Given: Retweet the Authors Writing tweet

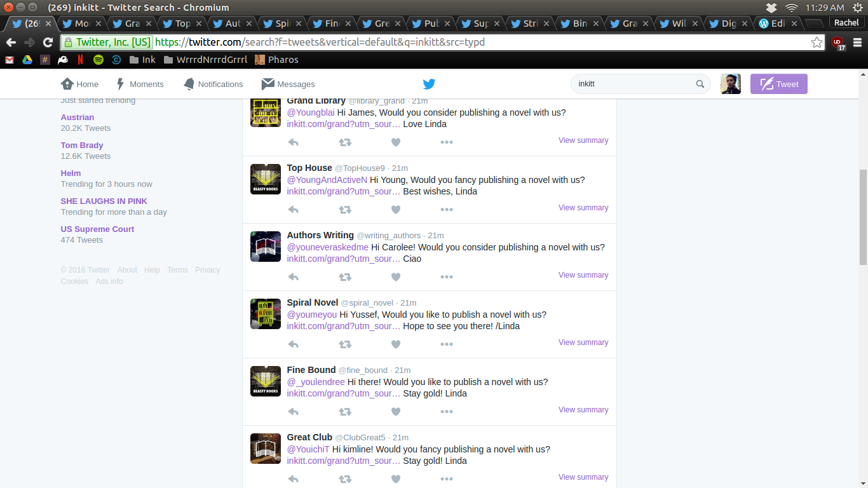Looking at the screenshot, I should 344,277.
